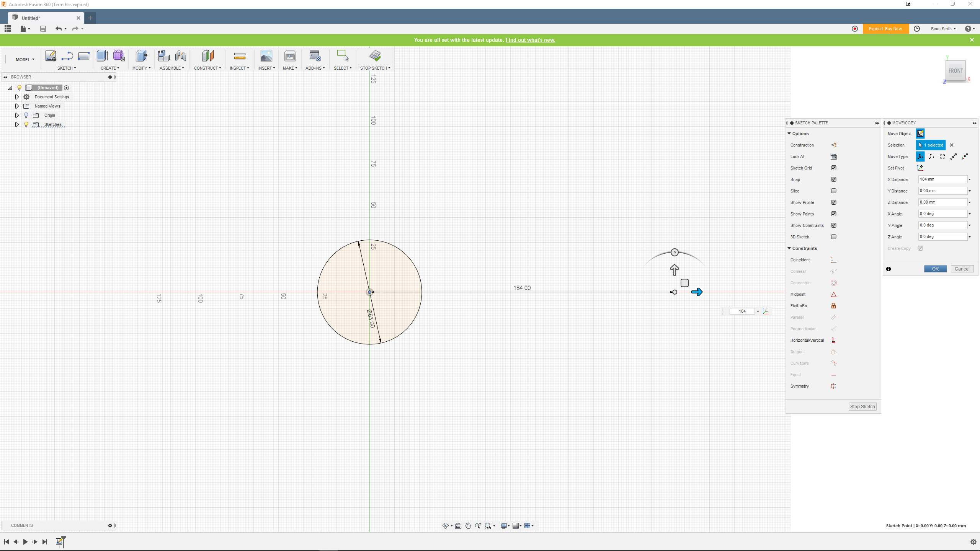Click the Move/Copy tool icon
Viewport: 980px width, 551px height.
(x=920, y=133)
